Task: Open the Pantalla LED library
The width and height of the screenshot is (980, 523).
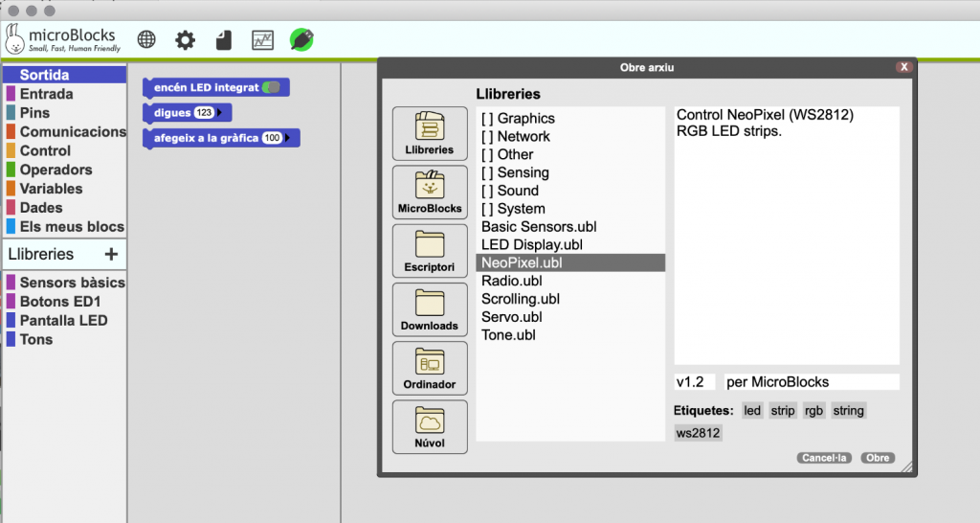Action: [x=64, y=320]
